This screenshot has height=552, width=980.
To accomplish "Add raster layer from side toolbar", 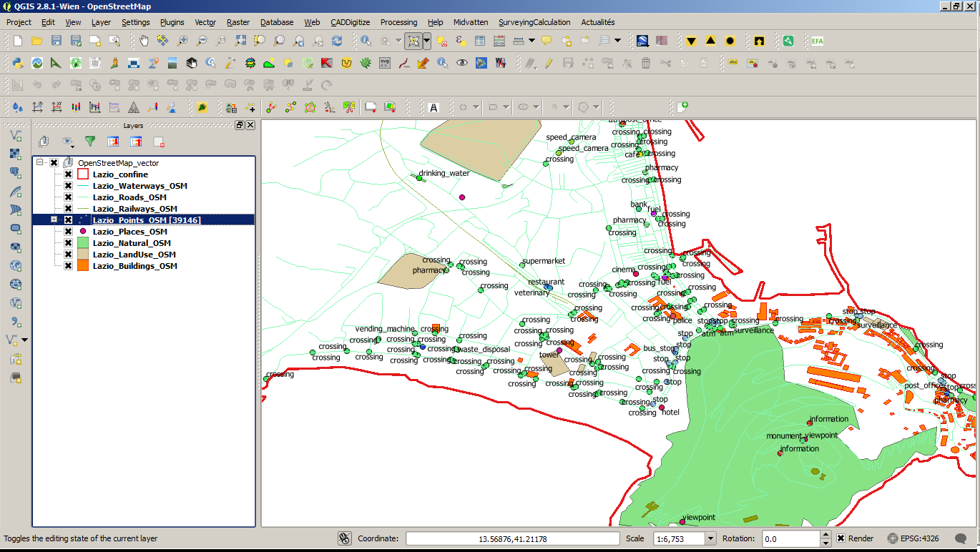I will pyautogui.click(x=16, y=154).
